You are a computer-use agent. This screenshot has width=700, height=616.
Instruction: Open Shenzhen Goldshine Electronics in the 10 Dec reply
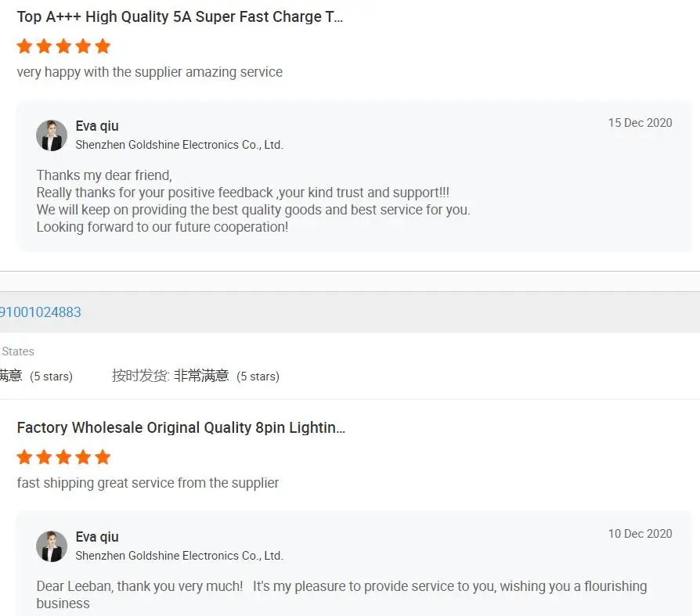click(179, 556)
